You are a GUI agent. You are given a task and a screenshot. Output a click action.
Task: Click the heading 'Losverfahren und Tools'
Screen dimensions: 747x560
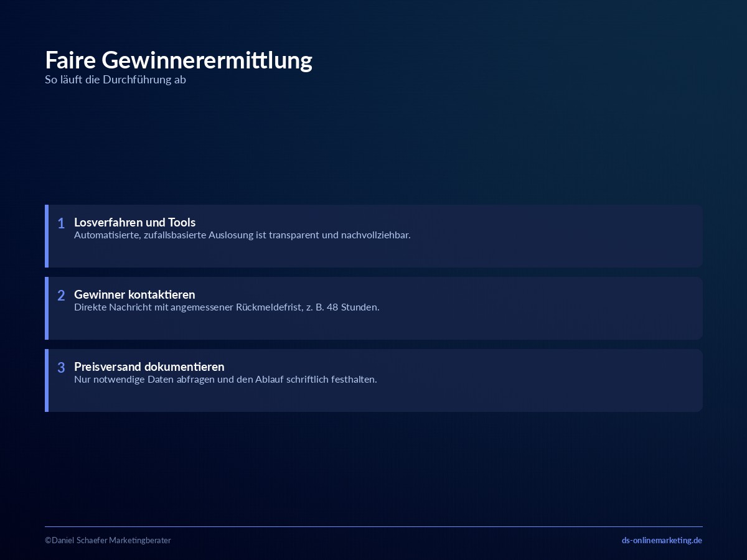pos(134,222)
